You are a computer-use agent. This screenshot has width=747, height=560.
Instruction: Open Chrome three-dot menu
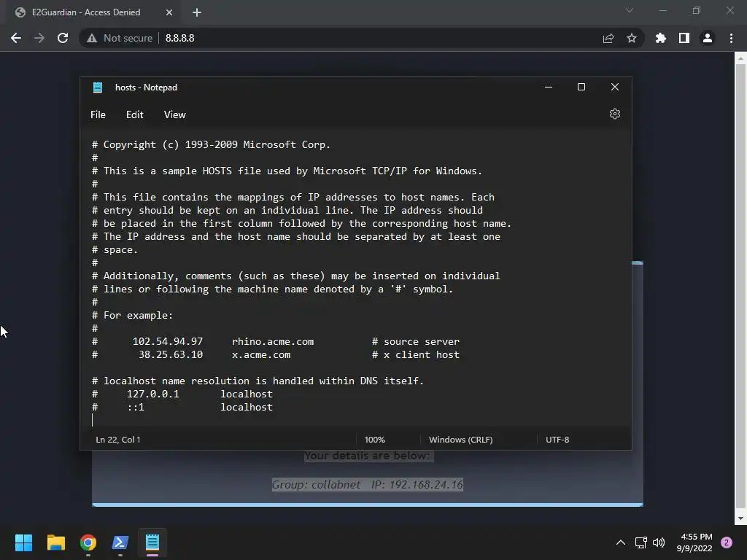[731, 38]
